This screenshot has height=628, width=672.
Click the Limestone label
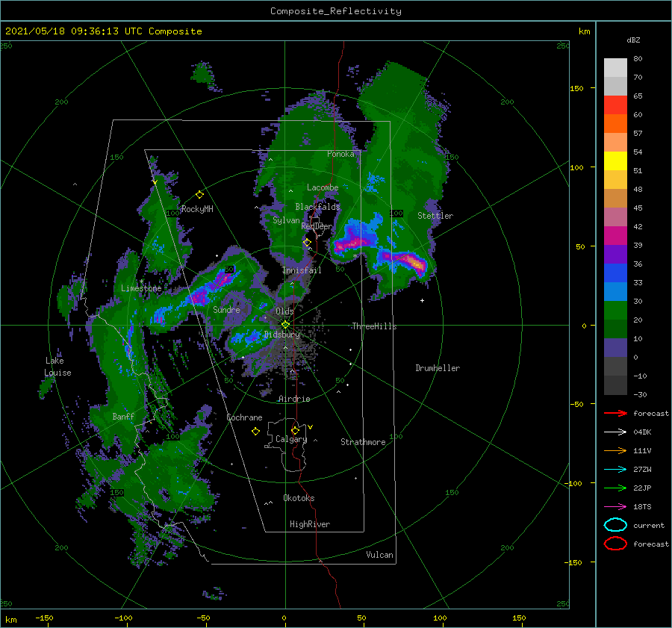tap(141, 288)
